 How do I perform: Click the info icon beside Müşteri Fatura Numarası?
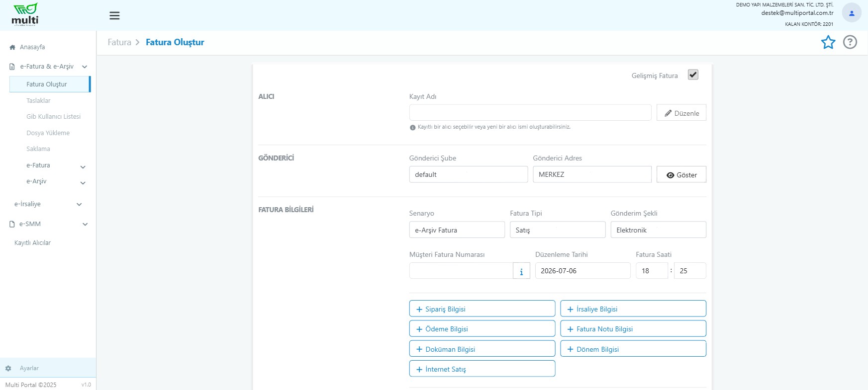[x=521, y=271]
